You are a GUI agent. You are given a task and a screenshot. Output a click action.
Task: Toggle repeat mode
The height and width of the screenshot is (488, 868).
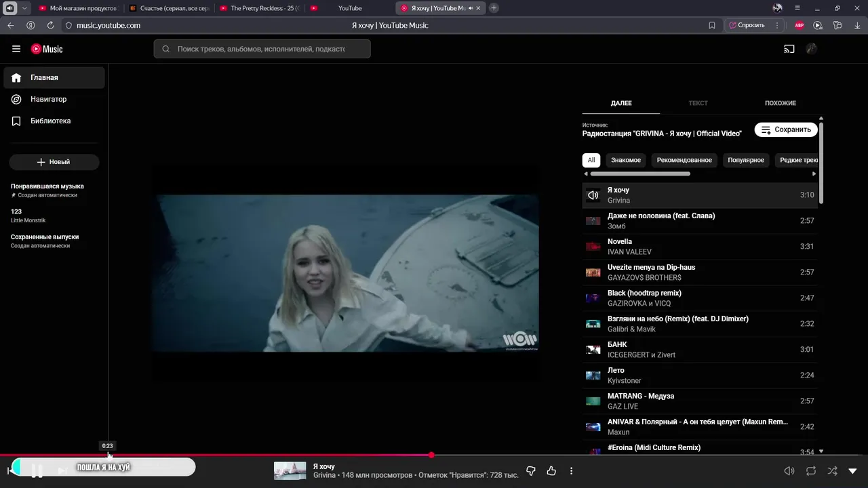tap(811, 470)
